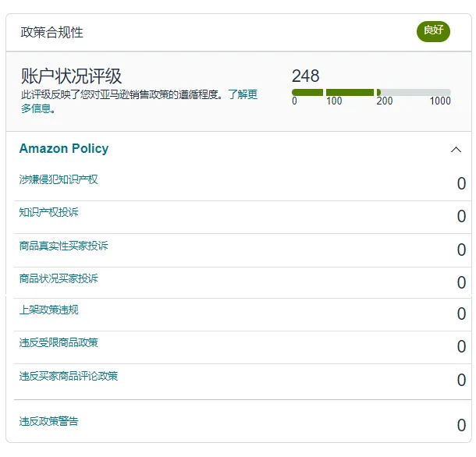The height and width of the screenshot is (457, 476).
Task: Click the account health rating progress bar
Action: click(371, 93)
